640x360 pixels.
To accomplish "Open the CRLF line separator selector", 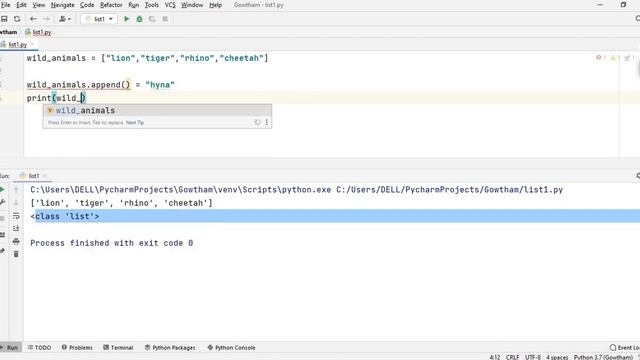I will [x=513, y=357].
